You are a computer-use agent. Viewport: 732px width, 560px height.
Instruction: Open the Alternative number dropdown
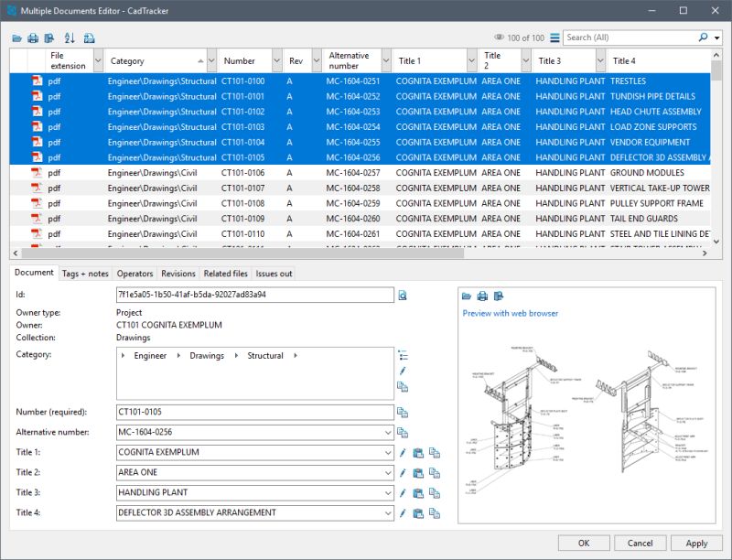(x=390, y=431)
